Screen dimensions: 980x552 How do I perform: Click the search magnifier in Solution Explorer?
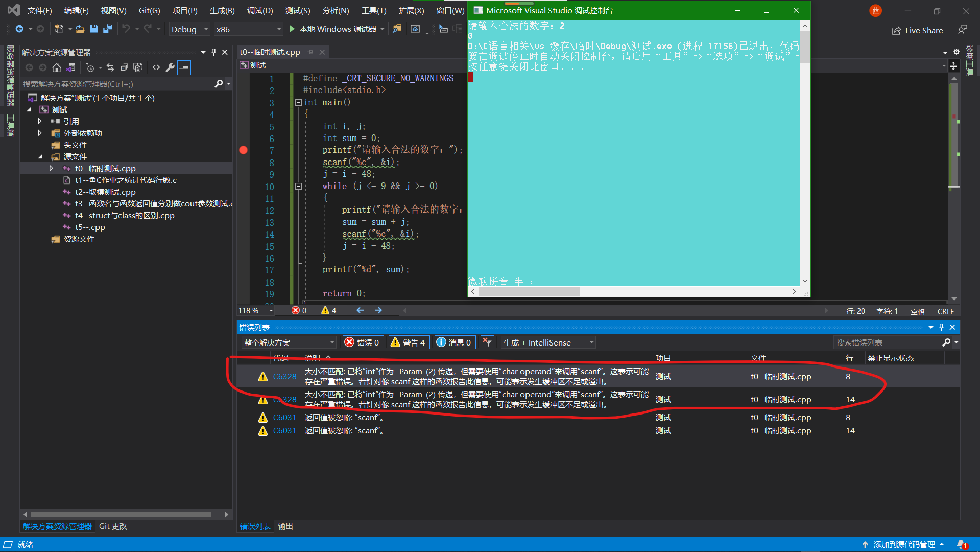click(x=219, y=84)
